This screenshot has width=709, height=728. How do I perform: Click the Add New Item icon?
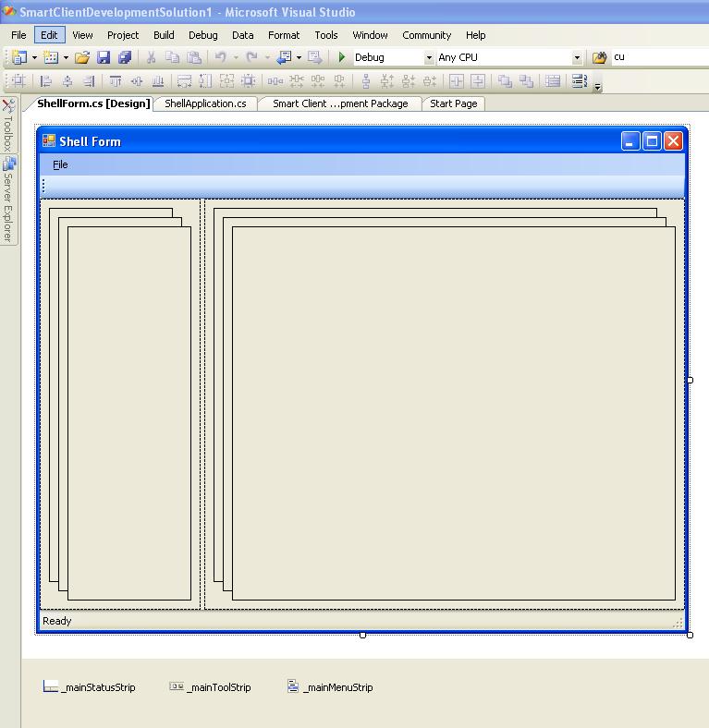coord(51,57)
